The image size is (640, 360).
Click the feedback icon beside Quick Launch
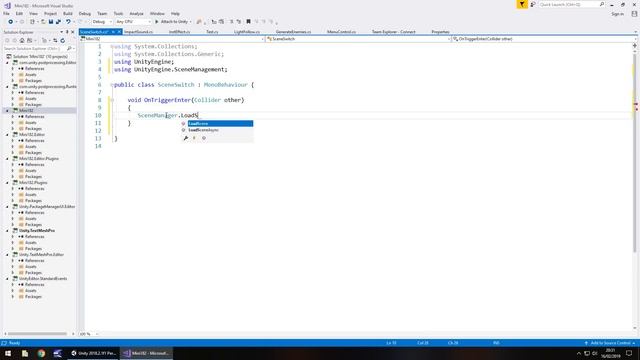[x=533, y=4]
